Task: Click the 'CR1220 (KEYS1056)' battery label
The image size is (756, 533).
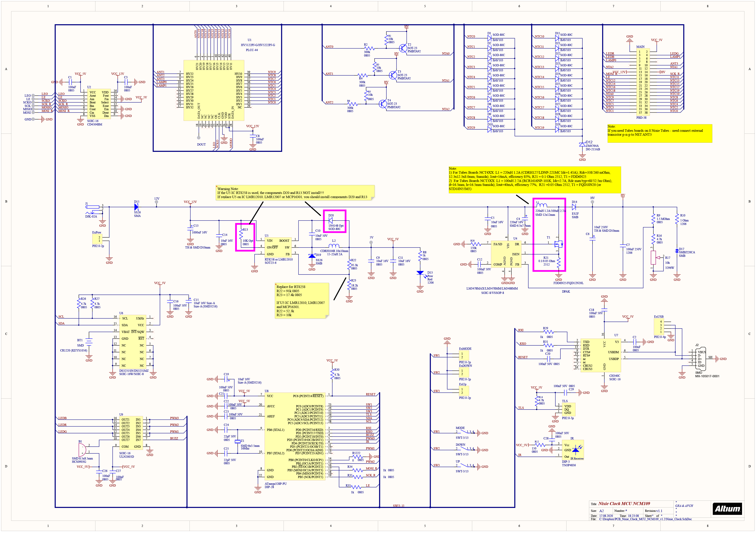Action: click(x=74, y=350)
